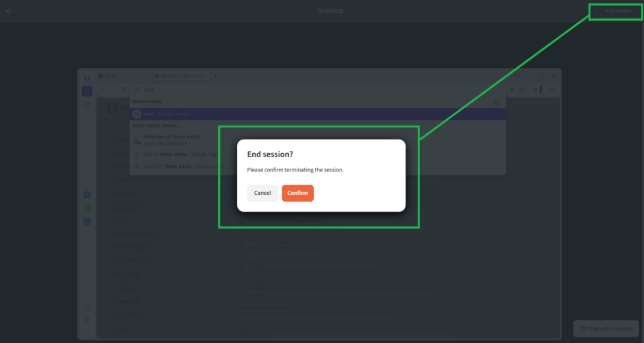Open the Opera home sidebar icon

tap(87, 91)
